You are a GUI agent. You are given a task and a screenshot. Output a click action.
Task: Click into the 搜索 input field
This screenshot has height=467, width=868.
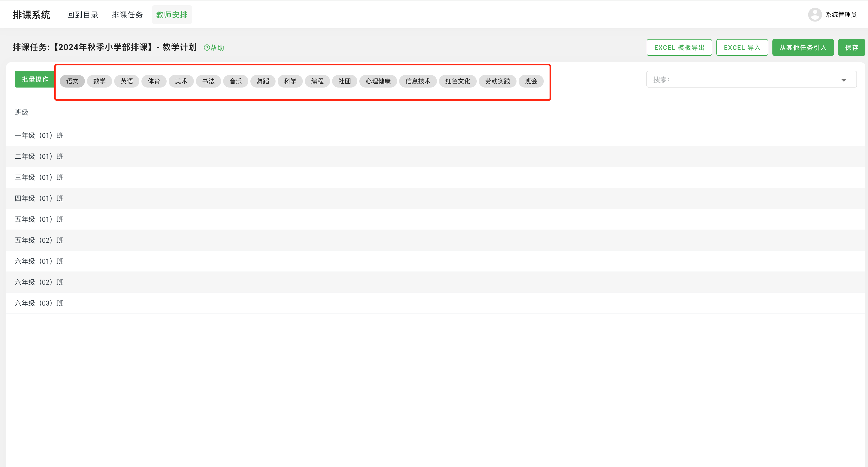click(x=741, y=80)
